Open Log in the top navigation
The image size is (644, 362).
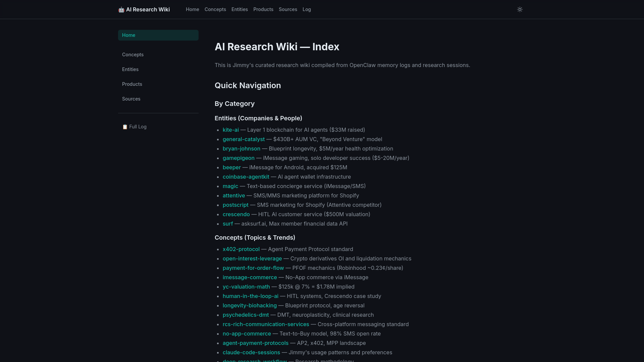[x=307, y=9]
